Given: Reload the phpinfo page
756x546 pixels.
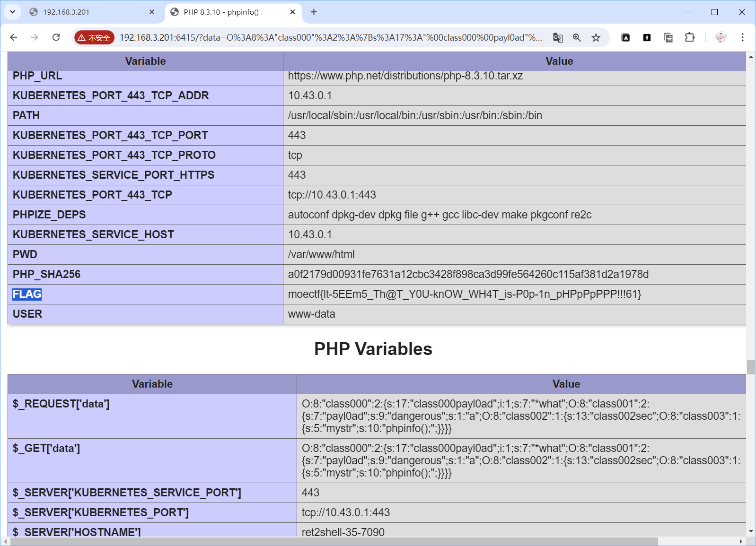Looking at the screenshot, I should pos(56,37).
